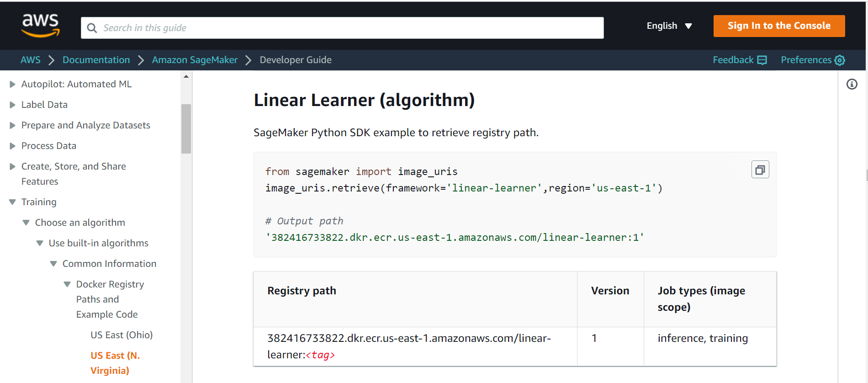Click the search magnifier icon
The image size is (868, 383).
[92, 28]
